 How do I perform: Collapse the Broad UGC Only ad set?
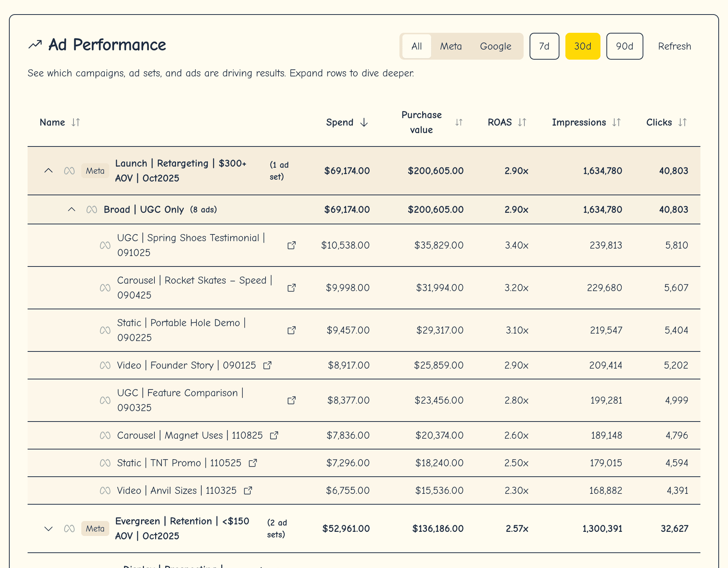(72, 209)
